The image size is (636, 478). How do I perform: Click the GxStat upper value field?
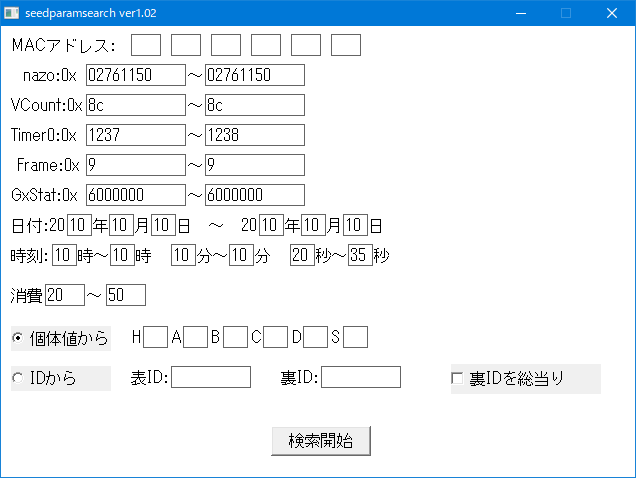click(255, 195)
